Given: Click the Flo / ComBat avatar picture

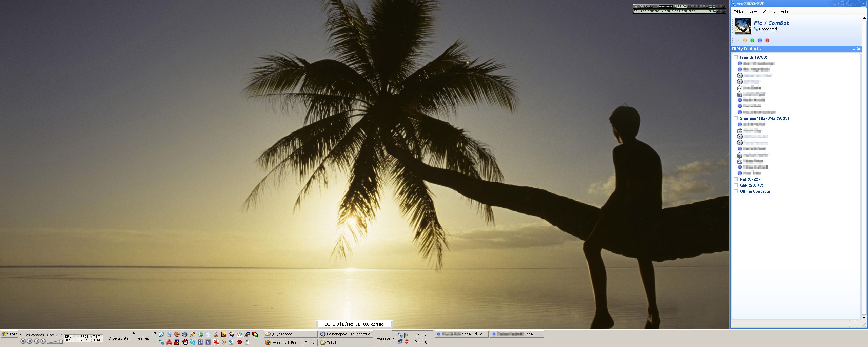Looking at the screenshot, I should (x=743, y=26).
